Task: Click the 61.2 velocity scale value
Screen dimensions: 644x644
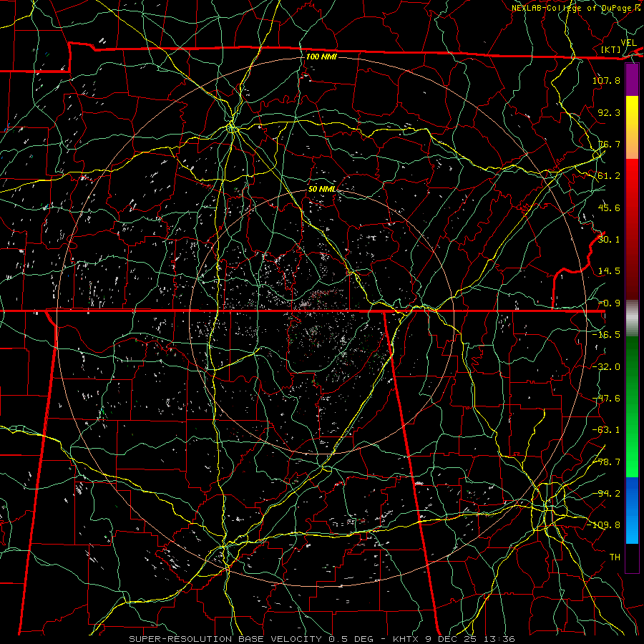Action: [609, 176]
